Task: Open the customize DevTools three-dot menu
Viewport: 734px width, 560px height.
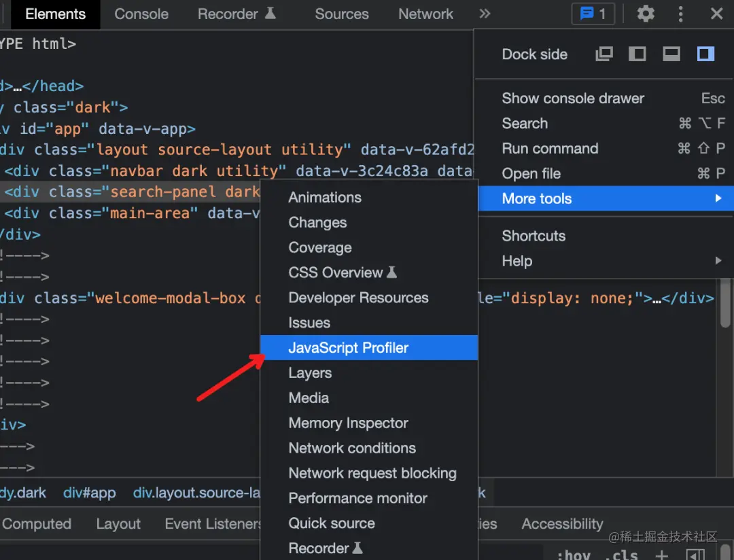Action: [x=680, y=14]
